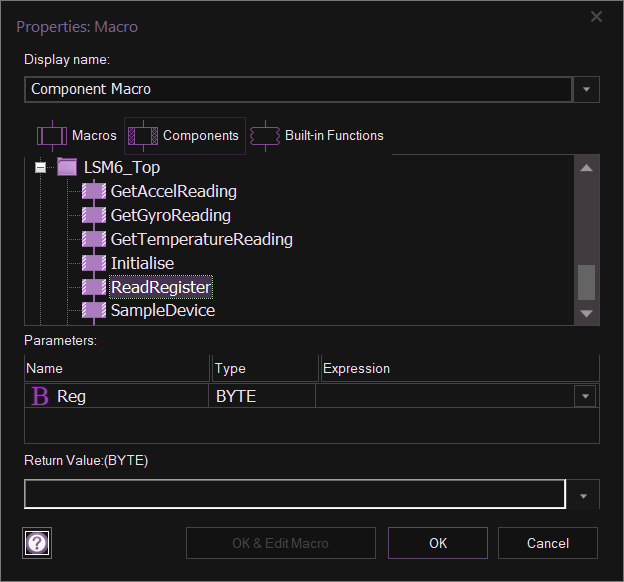Click the Return Value input field
The image size is (624, 582).
point(295,494)
